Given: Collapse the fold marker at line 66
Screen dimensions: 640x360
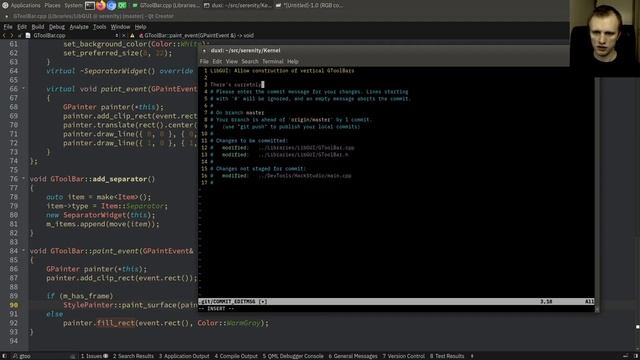Looking at the screenshot, I should [23, 89].
